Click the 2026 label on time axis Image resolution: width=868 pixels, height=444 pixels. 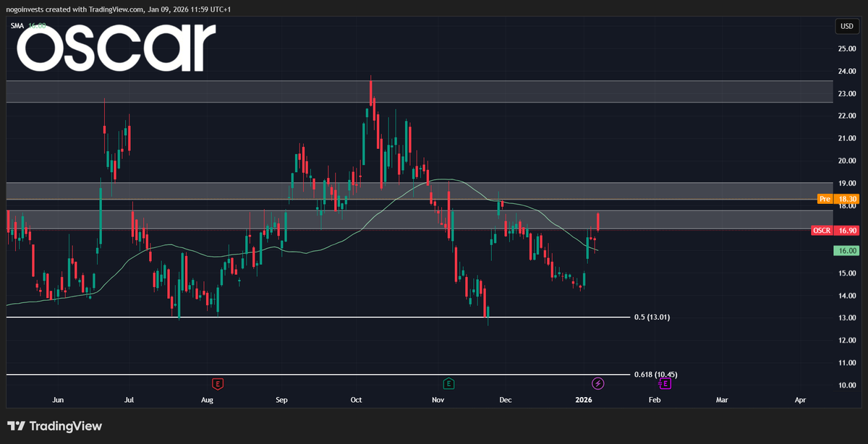[x=584, y=399]
